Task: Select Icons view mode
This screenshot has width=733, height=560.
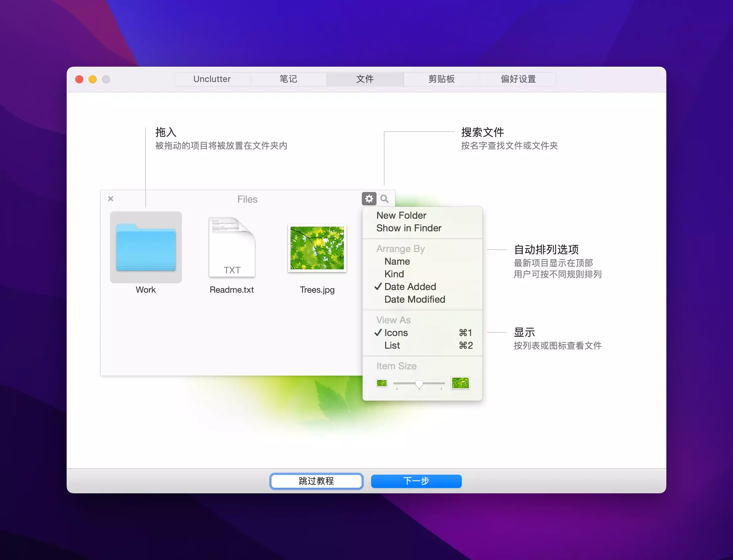Action: coord(396,333)
